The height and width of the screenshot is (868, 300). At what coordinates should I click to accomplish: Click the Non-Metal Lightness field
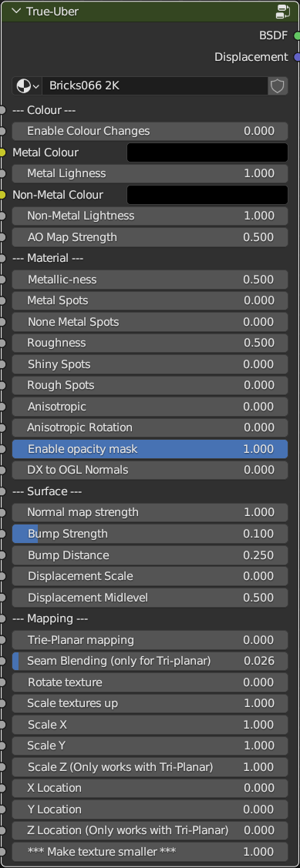pos(150,216)
